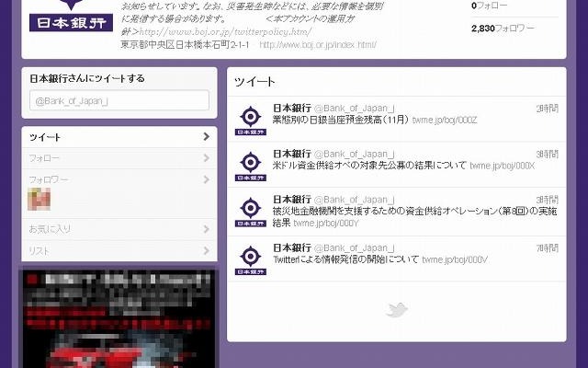Screen dimensions: 588x368
Task: Click timestamp of Twitterによる情報発信 tweet
Action: point(548,248)
